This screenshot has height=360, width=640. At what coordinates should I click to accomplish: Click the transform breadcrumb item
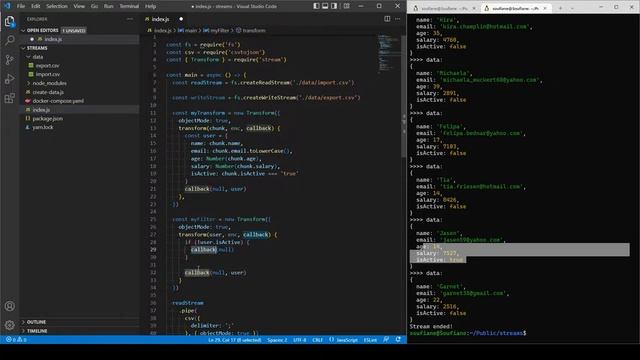coord(251,31)
